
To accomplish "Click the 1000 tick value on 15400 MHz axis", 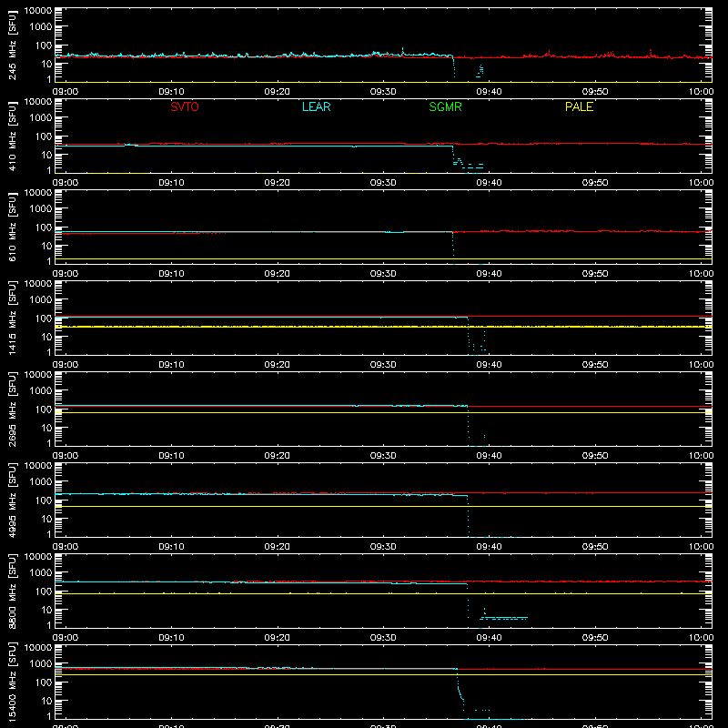I will [x=41, y=663].
